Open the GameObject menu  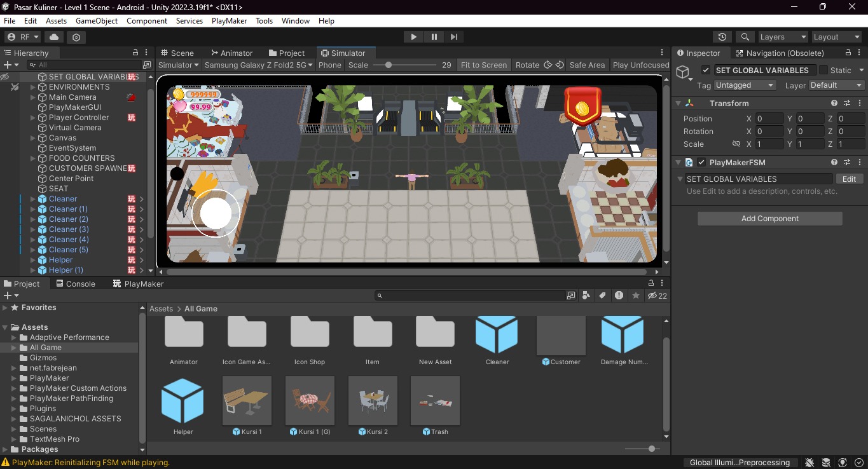point(96,20)
